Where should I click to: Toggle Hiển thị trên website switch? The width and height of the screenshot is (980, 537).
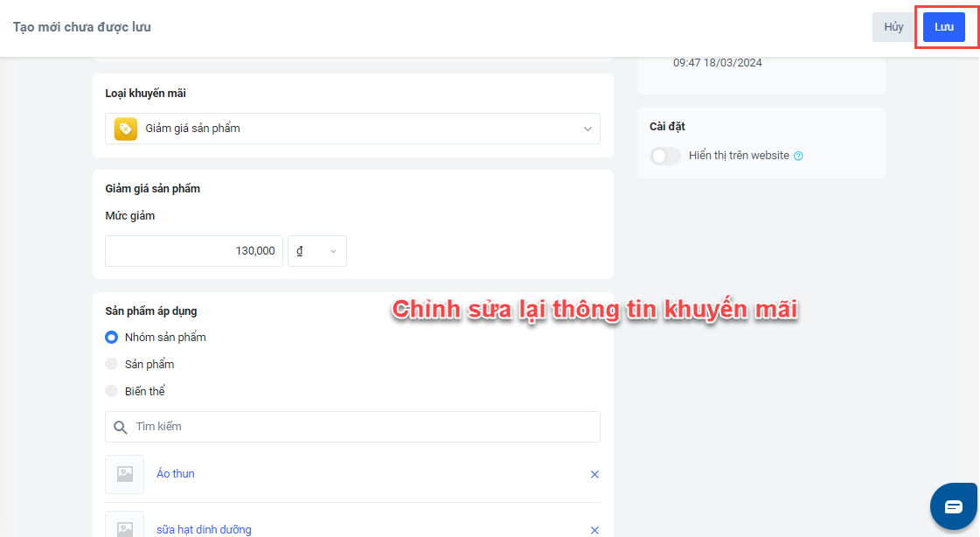point(664,156)
